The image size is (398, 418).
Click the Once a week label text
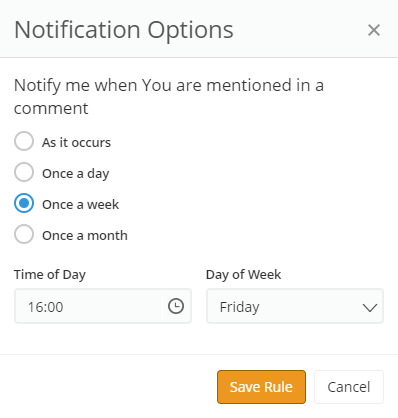point(80,204)
